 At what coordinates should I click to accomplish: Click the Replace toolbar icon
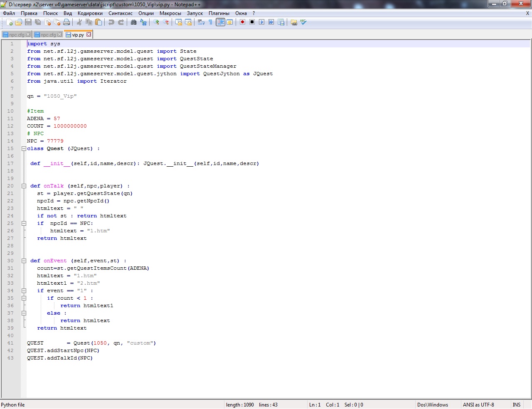[143, 22]
